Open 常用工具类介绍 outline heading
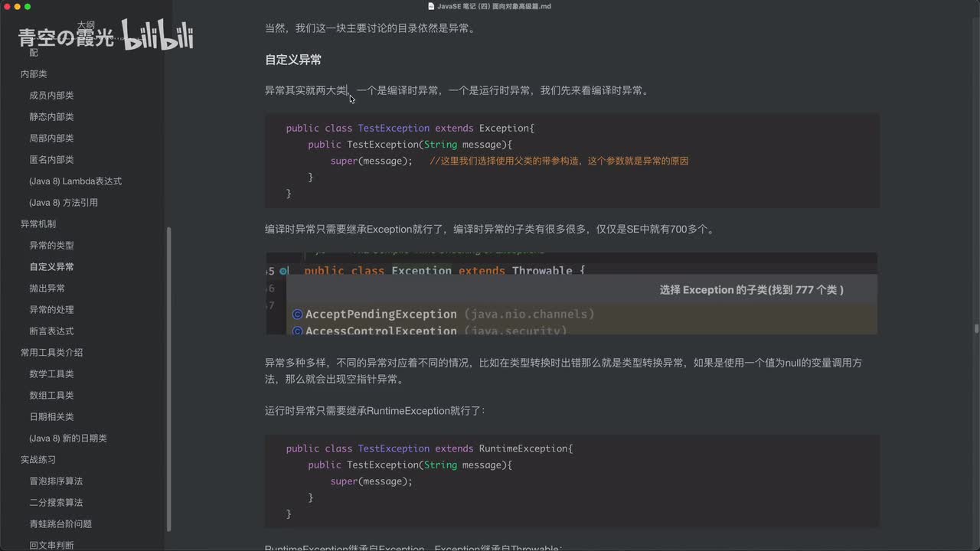This screenshot has height=551, width=980. tap(51, 353)
